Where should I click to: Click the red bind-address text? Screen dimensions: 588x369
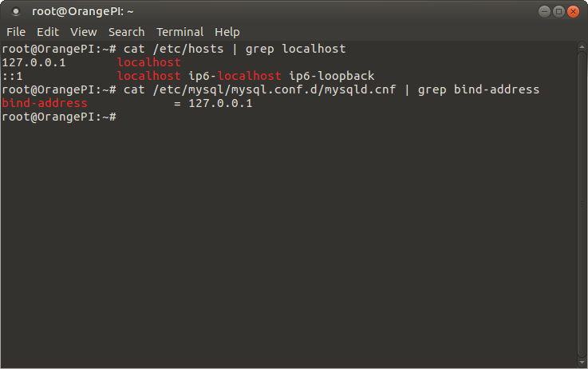45,103
